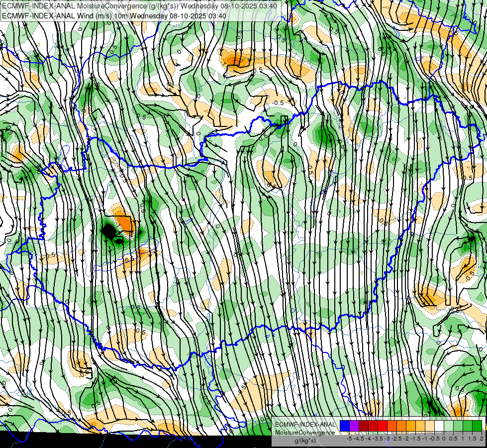This screenshot has width=487, height=448.
Task: Click the 1.5 tick value on legend scale
Action: point(472,439)
